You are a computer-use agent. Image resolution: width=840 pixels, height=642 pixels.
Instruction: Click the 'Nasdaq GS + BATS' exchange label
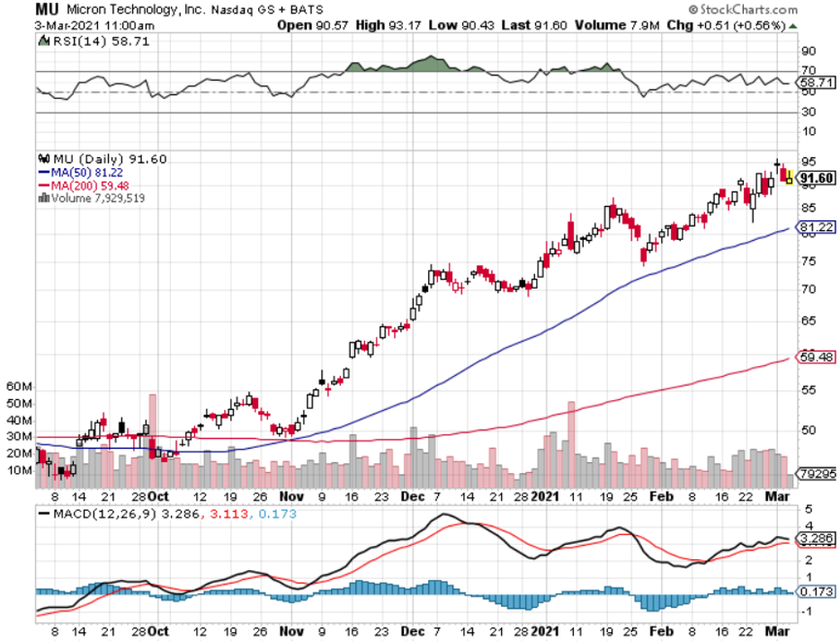coord(267,10)
